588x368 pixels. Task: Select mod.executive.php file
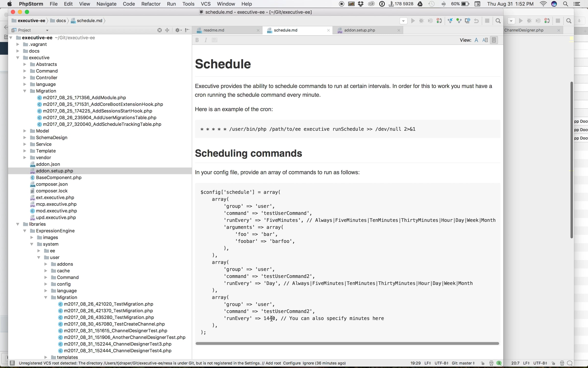click(56, 211)
